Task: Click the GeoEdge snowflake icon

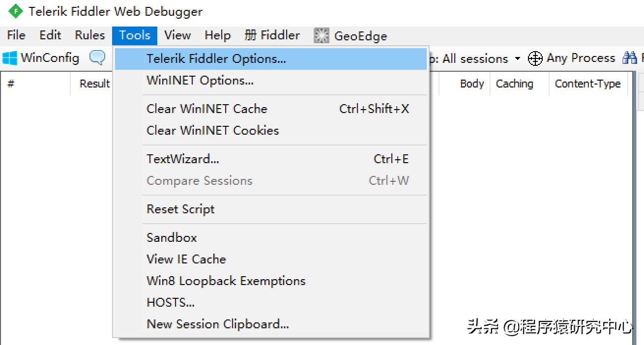Action: [x=321, y=35]
